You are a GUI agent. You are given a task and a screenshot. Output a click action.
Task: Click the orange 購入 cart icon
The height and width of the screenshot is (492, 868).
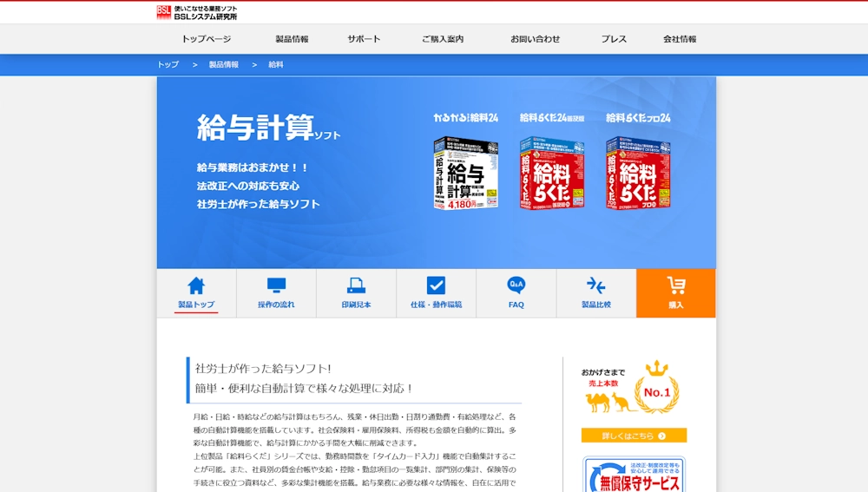pyautogui.click(x=675, y=286)
